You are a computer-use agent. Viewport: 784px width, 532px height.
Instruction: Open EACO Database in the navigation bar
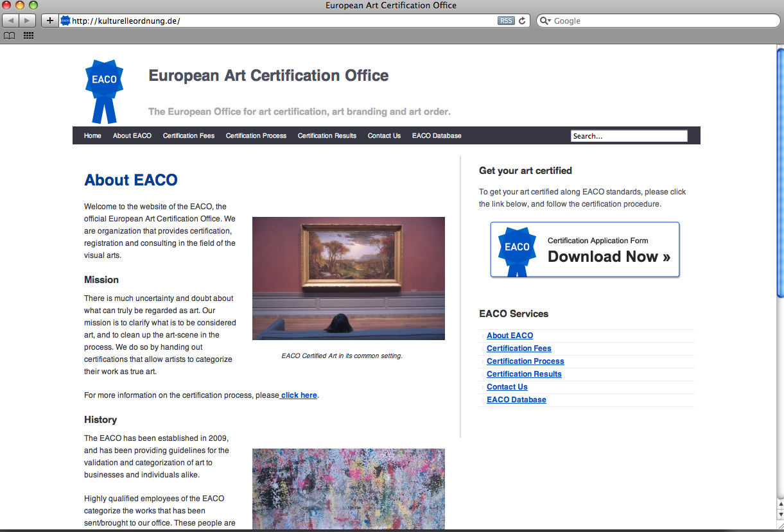click(x=437, y=135)
